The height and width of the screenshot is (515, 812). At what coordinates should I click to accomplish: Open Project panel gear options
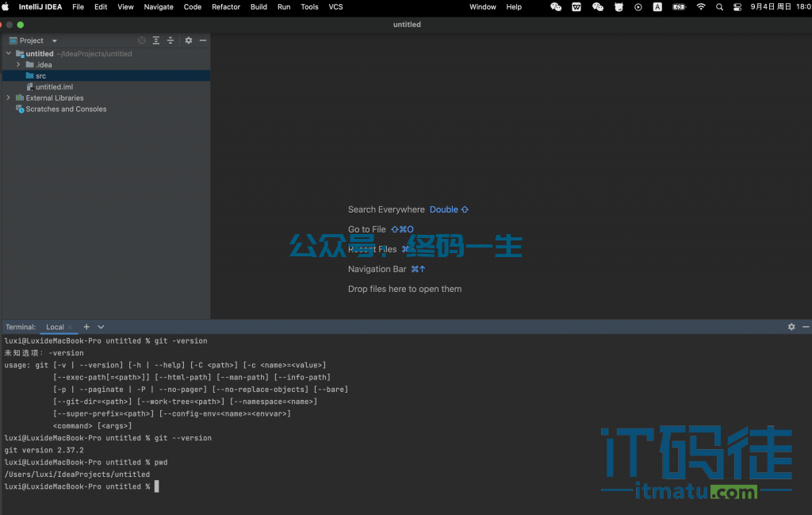click(x=189, y=40)
